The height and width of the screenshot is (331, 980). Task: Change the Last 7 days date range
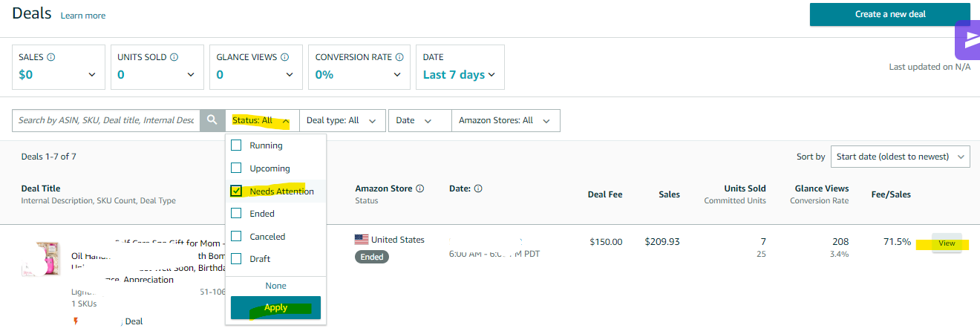pyautogui.click(x=459, y=74)
